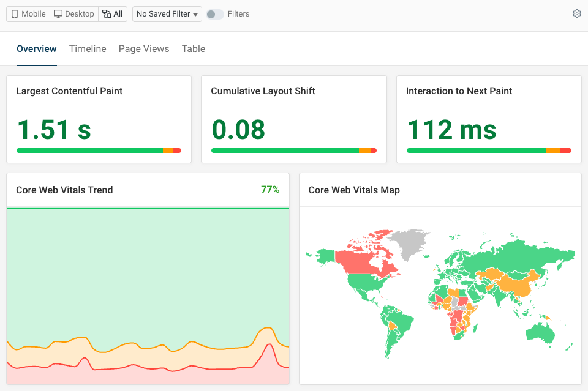Image resolution: width=588 pixels, height=391 pixels.
Task: Select the Table tab
Action: [193, 48]
